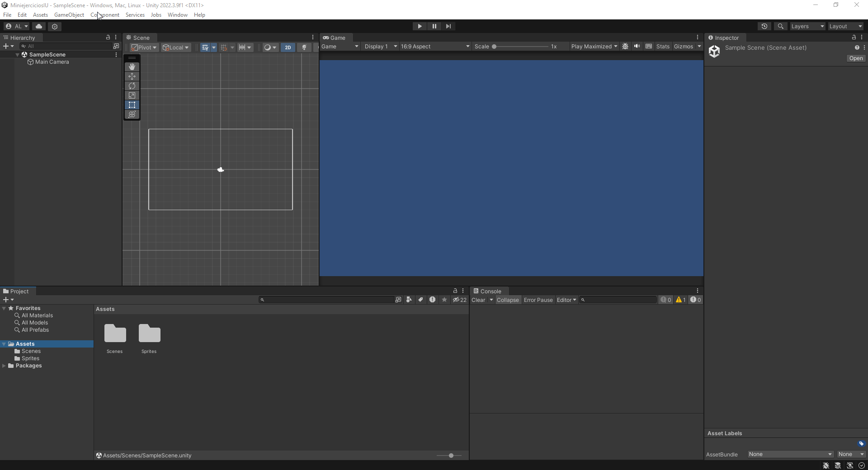The width and height of the screenshot is (868, 470).
Task: Select the Move tool in Scene
Action: (132, 76)
